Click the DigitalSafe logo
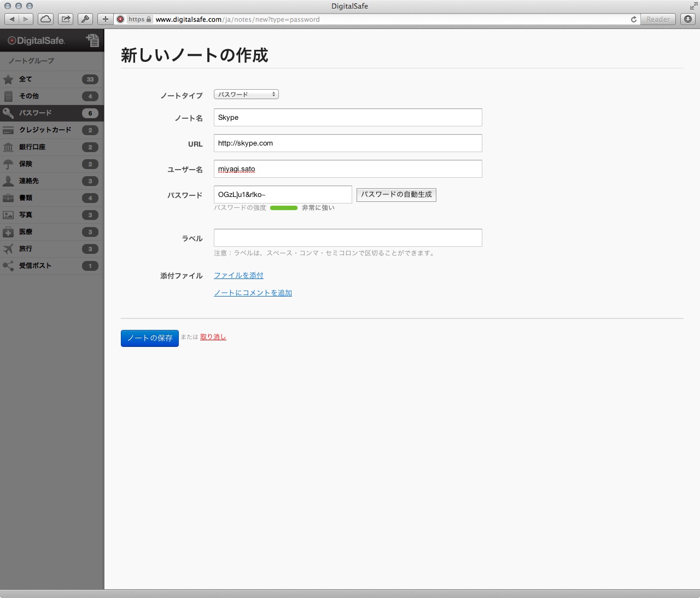 [36, 40]
